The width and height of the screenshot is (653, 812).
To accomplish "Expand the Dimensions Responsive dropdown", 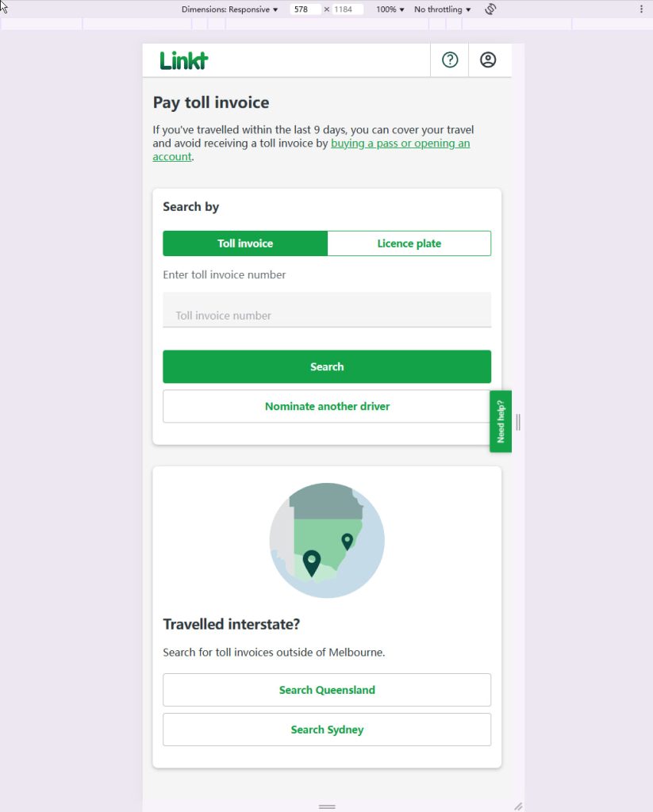I will [x=229, y=10].
